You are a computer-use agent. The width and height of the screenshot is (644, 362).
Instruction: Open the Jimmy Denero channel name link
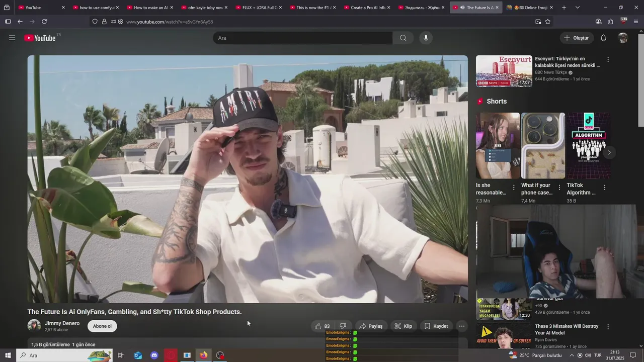point(62,323)
